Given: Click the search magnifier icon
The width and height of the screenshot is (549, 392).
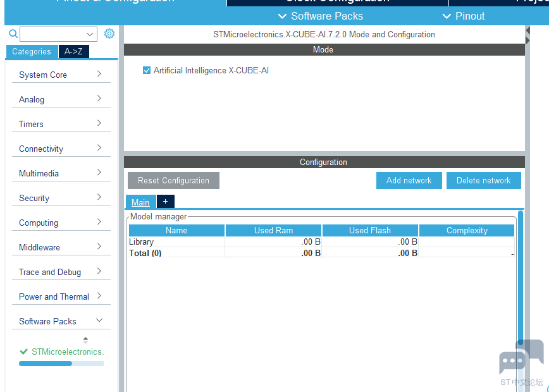Looking at the screenshot, I should (13, 34).
